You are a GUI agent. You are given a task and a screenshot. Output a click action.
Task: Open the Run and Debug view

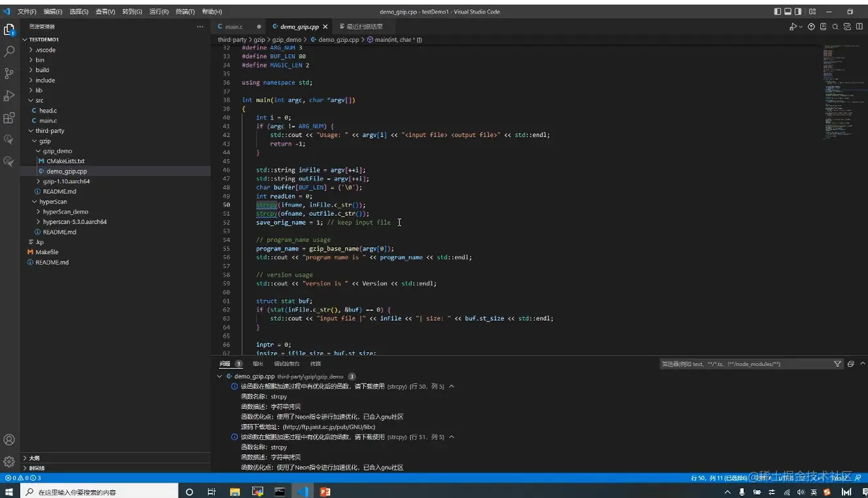click(x=9, y=95)
